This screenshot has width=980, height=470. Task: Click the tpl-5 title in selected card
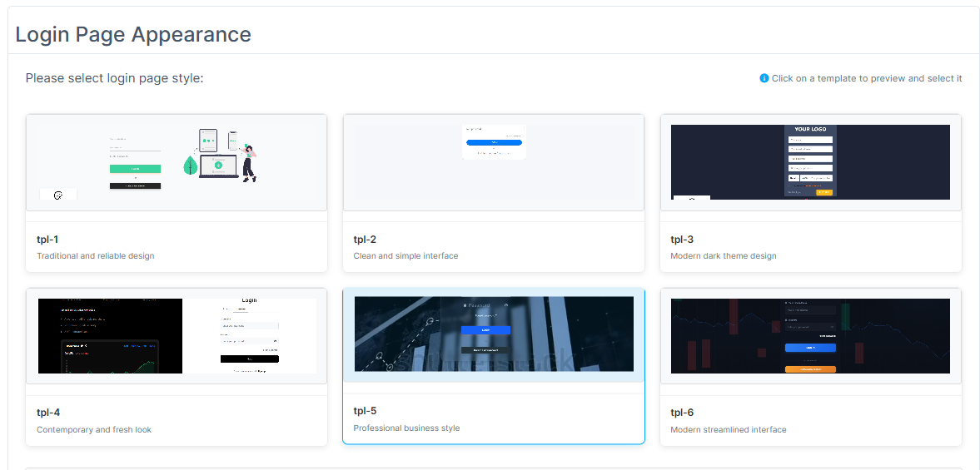click(x=365, y=411)
